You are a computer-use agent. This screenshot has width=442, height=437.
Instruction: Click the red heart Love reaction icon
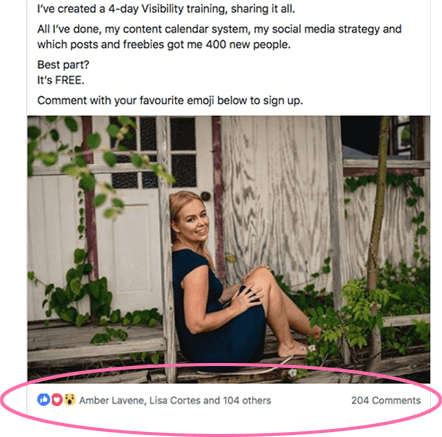coord(57,400)
